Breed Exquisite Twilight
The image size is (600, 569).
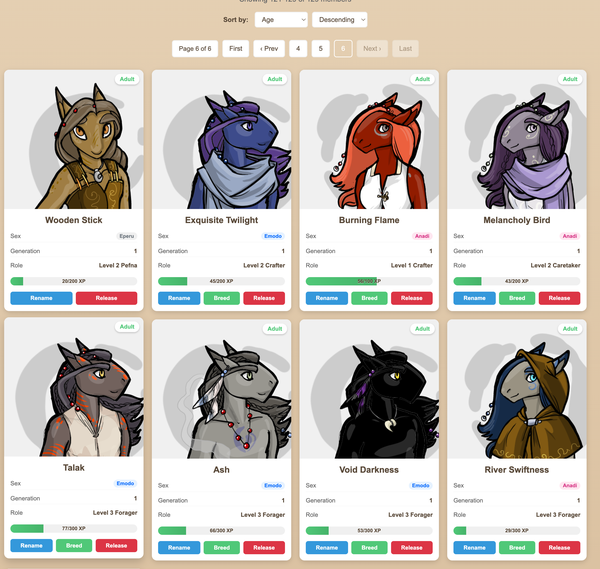tap(222, 298)
